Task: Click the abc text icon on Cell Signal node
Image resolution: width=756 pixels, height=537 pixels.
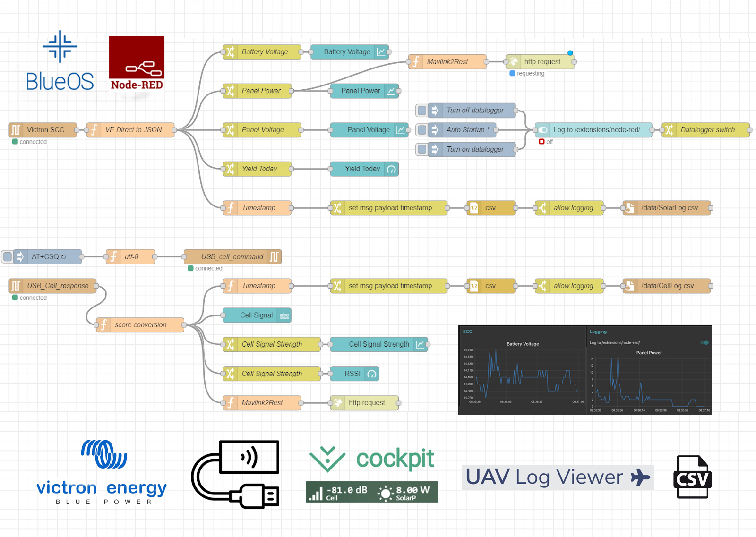Action: click(x=284, y=315)
